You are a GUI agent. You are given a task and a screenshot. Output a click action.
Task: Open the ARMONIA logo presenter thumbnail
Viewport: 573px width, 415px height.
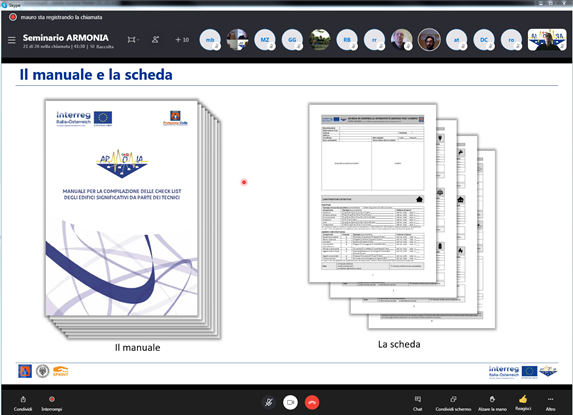pyautogui.click(x=547, y=39)
